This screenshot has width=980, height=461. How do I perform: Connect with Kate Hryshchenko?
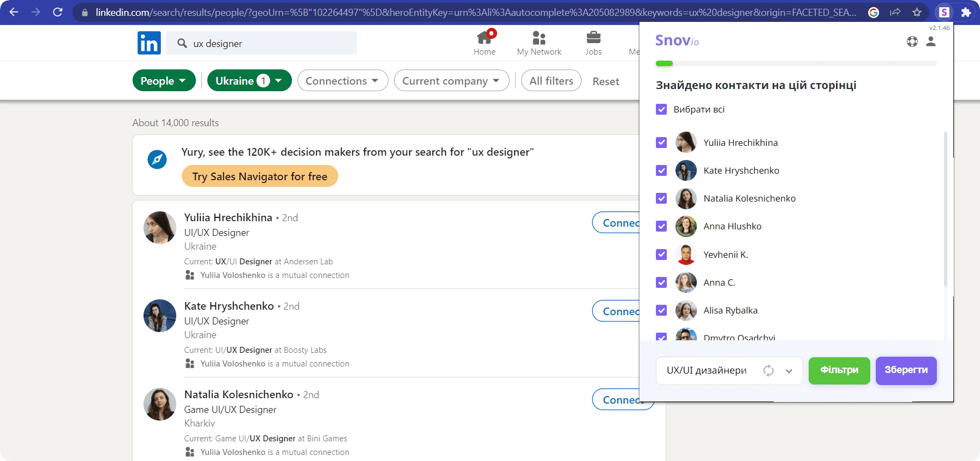(x=616, y=311)
